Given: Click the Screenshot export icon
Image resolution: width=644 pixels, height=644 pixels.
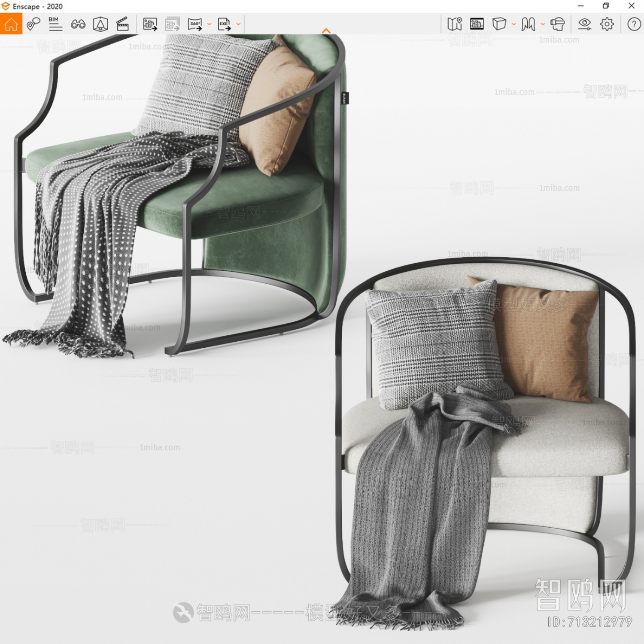Looking at the screenshot, I should point(150,24).
